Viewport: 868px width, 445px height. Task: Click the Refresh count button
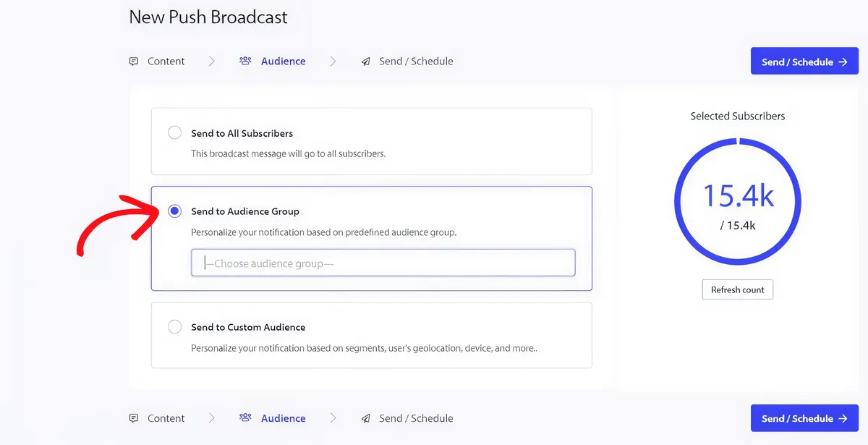tap(737, 289)
